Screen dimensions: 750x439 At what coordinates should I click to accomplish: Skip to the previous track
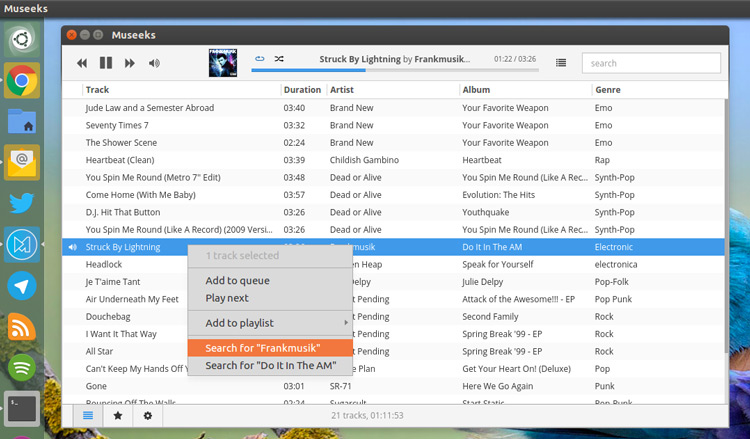click(82, 63)
